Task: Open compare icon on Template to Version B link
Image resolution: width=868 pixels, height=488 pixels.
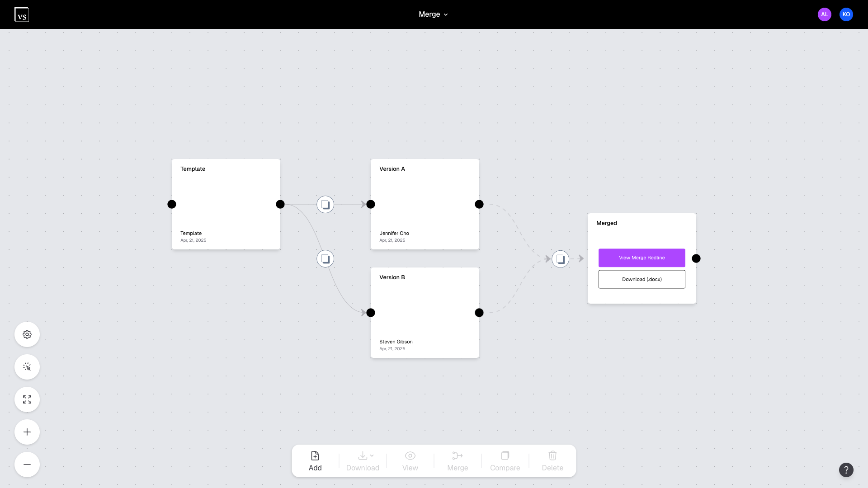Action: 325,258
